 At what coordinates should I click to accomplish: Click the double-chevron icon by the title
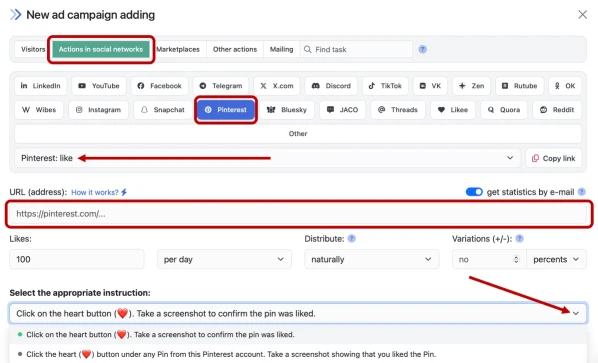point(16,15)
